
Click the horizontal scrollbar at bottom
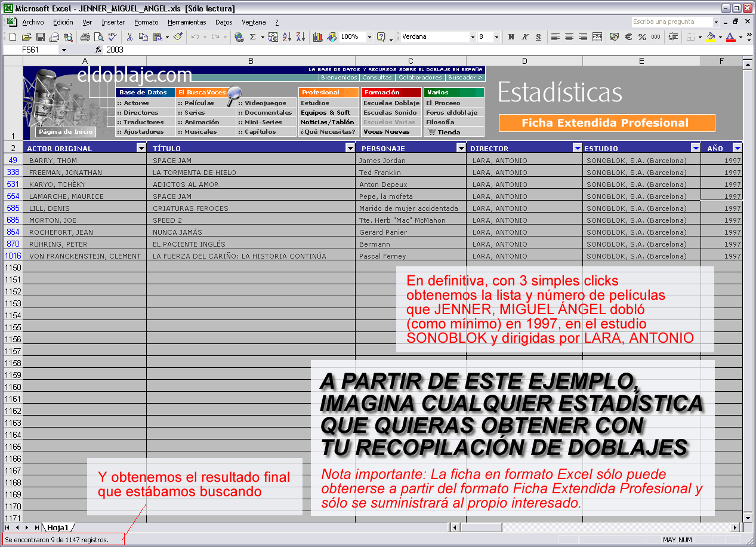pyautogui.click(x=595, y=527)
